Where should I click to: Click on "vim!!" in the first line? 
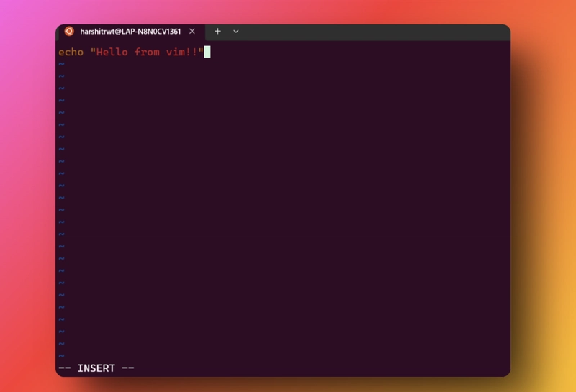[x=181, y=52]
